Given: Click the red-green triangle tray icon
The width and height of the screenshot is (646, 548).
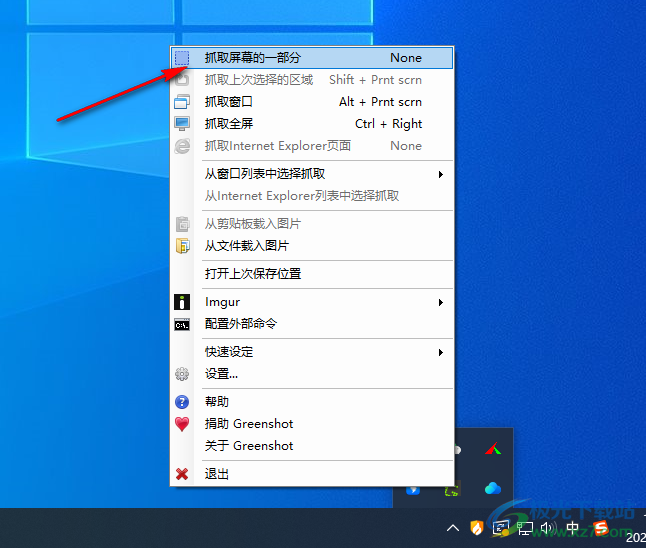Looking at the screenshot, I should coord(493,449).
